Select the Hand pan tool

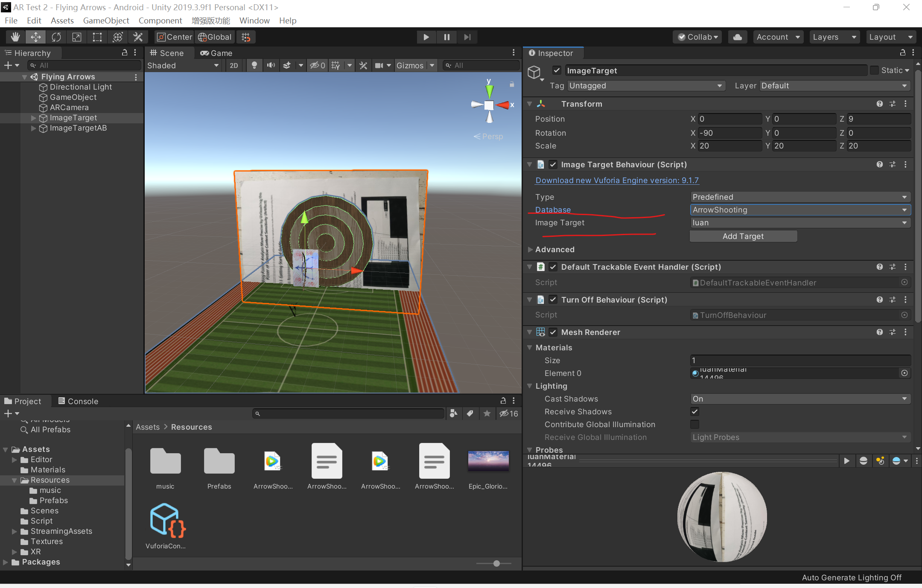(x=15, y=37)
